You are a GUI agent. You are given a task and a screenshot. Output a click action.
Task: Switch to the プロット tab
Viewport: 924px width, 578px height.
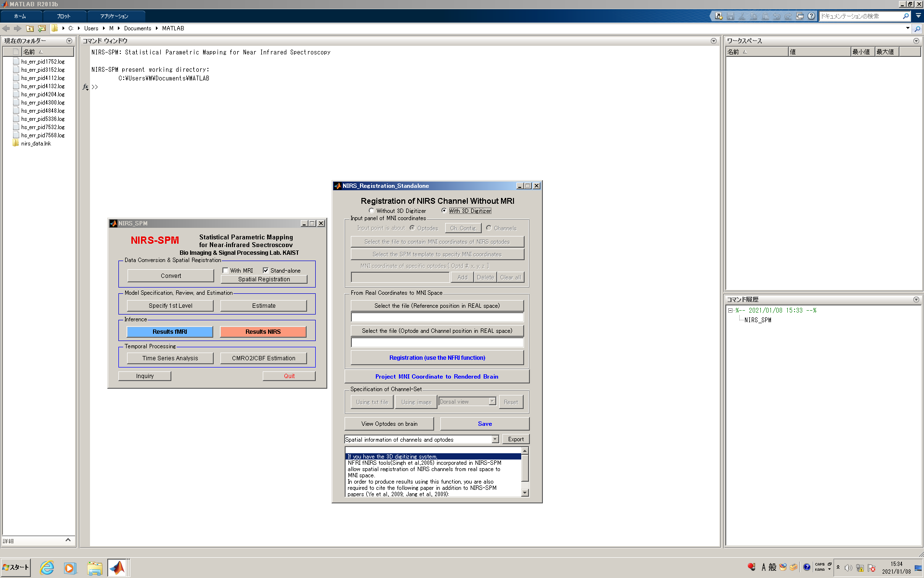64,16
